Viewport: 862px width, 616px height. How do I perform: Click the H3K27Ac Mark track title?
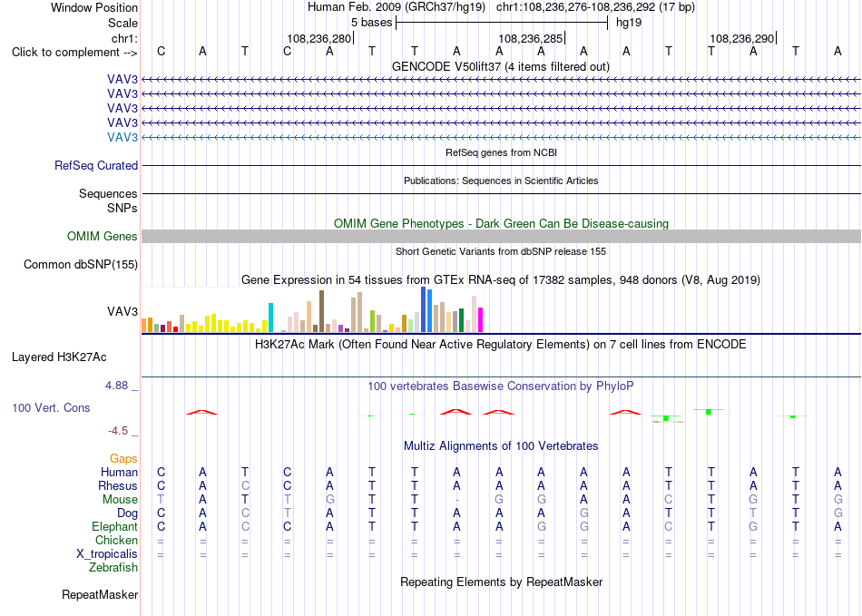click(x=501, y=345)
